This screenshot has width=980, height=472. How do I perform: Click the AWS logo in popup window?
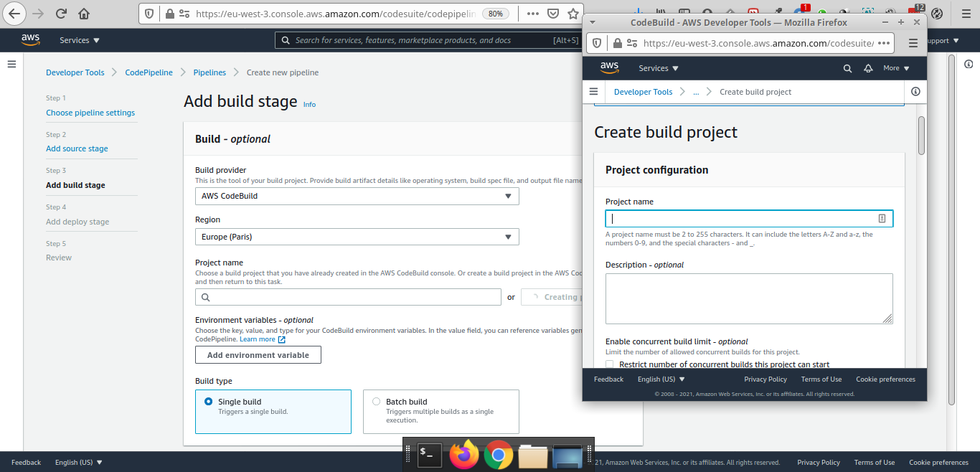(x=609, y=68)
